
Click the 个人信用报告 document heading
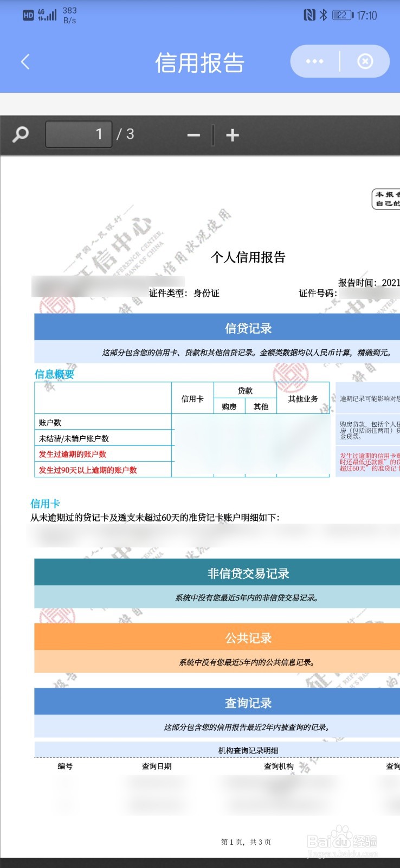(248, 257)
